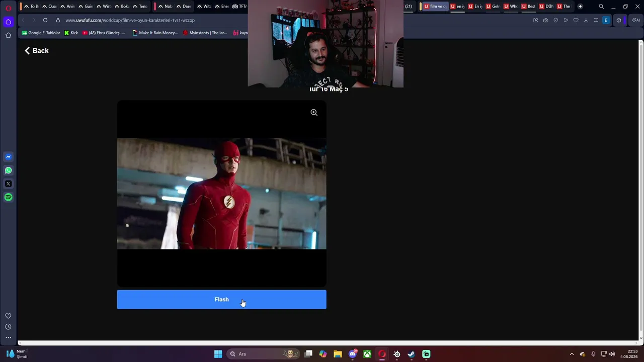Click the Opera logo menu icon

coord(8,7)
